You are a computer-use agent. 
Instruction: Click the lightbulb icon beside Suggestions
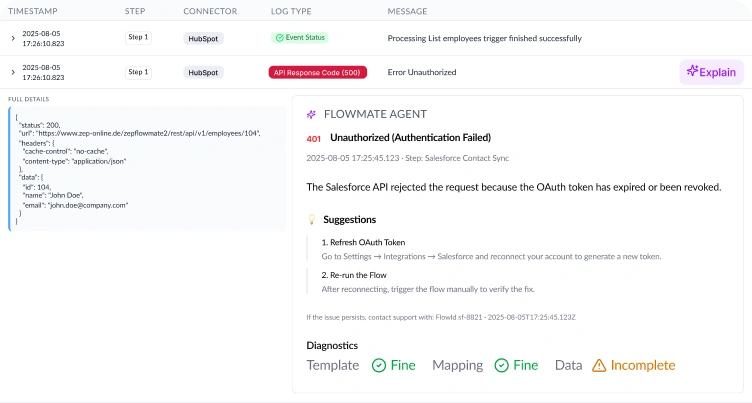tap(312, 219)
